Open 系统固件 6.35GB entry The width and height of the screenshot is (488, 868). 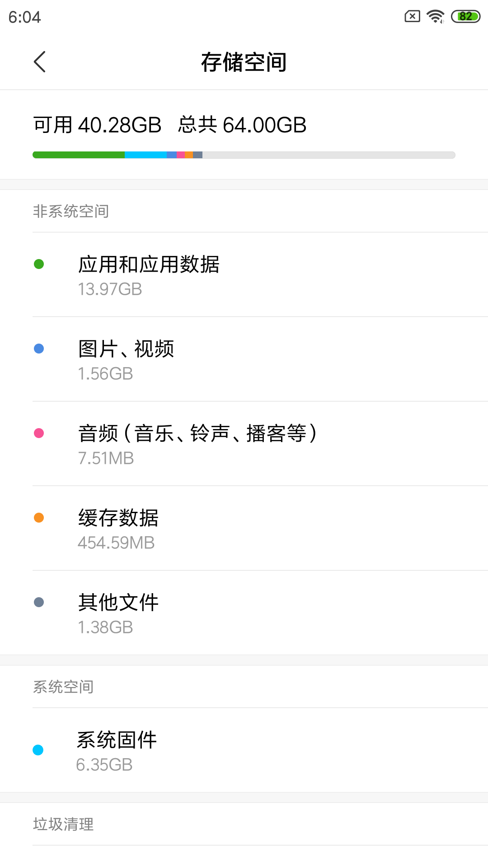pos(244,750)
